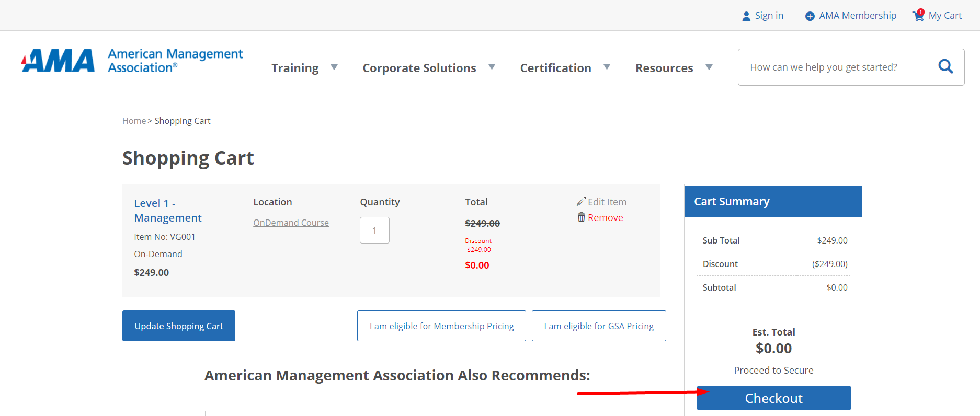Click the Item No: VG001 text
This screenshot has height=416, width=980.
coord(165,237)
